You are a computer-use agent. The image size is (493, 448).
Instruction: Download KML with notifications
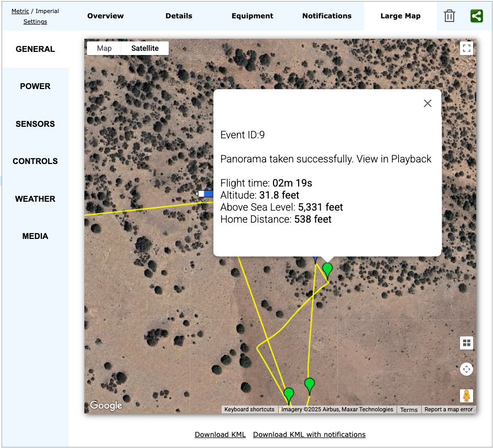309,434
